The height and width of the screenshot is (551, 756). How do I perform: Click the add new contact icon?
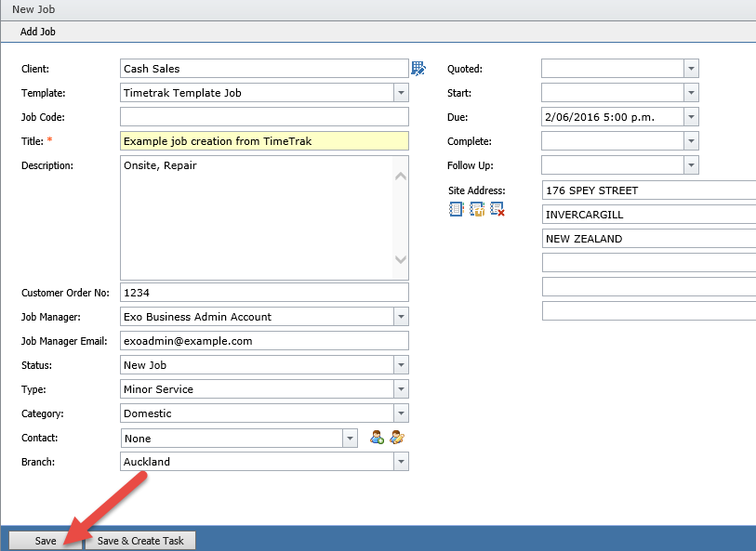(x=377, y=438)
